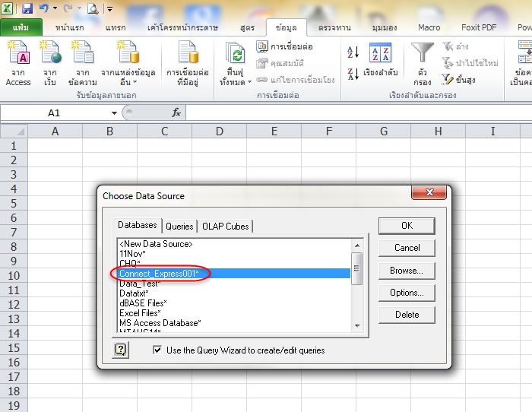Viewport: 532px width, 412px height.
Task: Select the Data ribbon tab
Action: pos(287,27)
